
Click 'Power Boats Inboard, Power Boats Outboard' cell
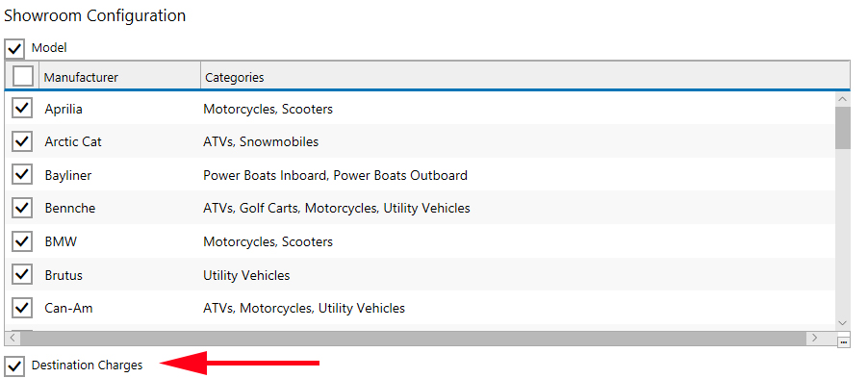336,175
